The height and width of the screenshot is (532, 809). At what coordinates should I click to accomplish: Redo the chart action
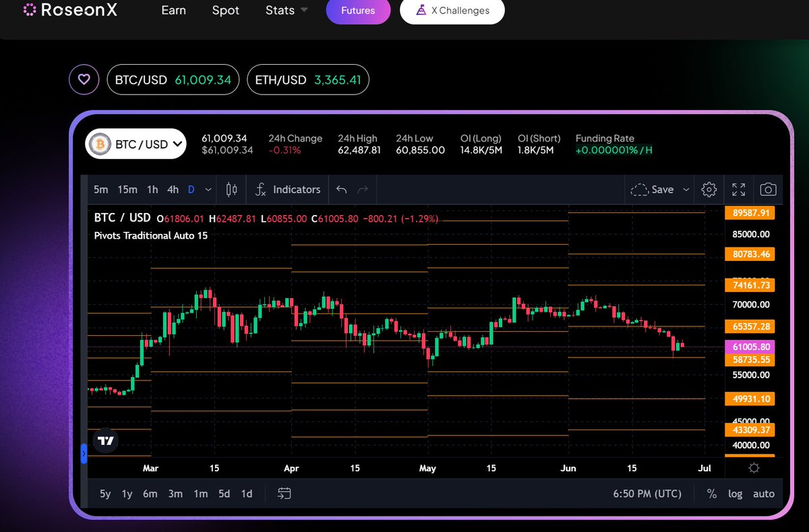363,189
